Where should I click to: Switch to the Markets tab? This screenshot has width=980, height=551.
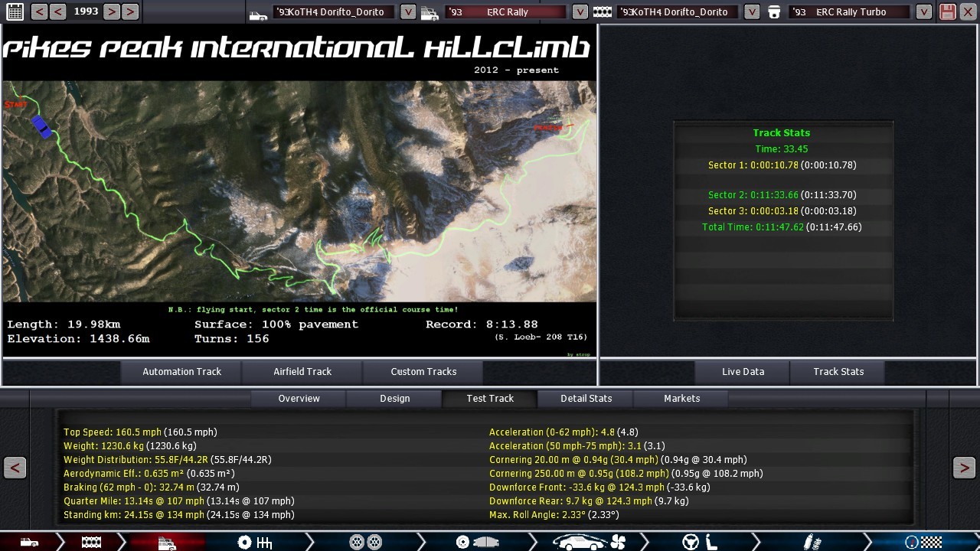tap(681, 398)
